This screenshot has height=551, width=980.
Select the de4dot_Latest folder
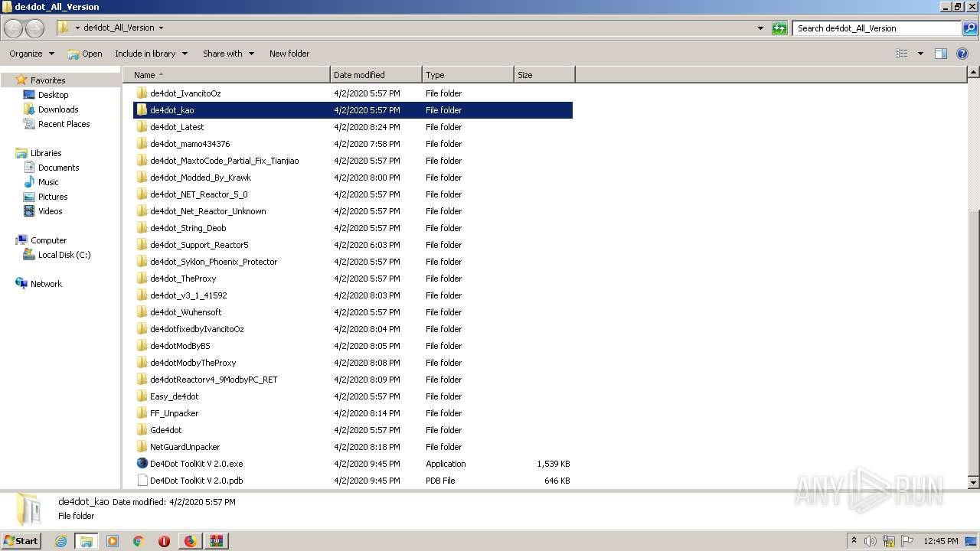coord(353,127)
